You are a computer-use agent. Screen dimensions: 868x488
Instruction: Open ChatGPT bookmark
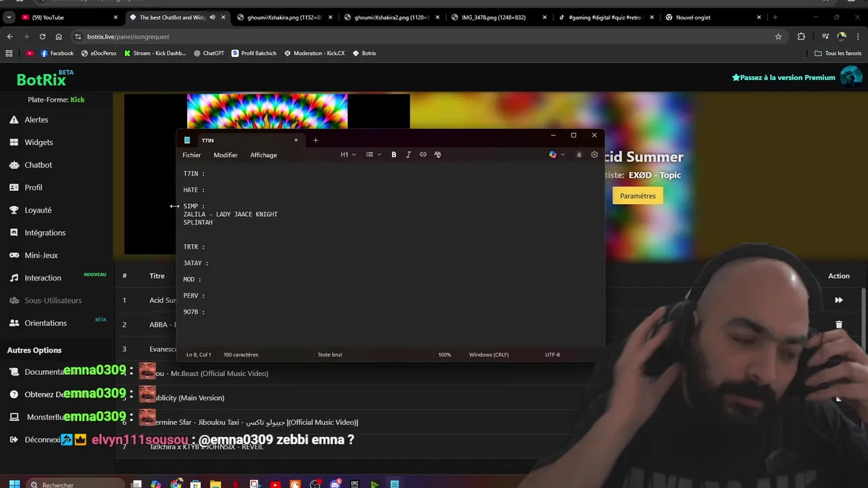208,54
